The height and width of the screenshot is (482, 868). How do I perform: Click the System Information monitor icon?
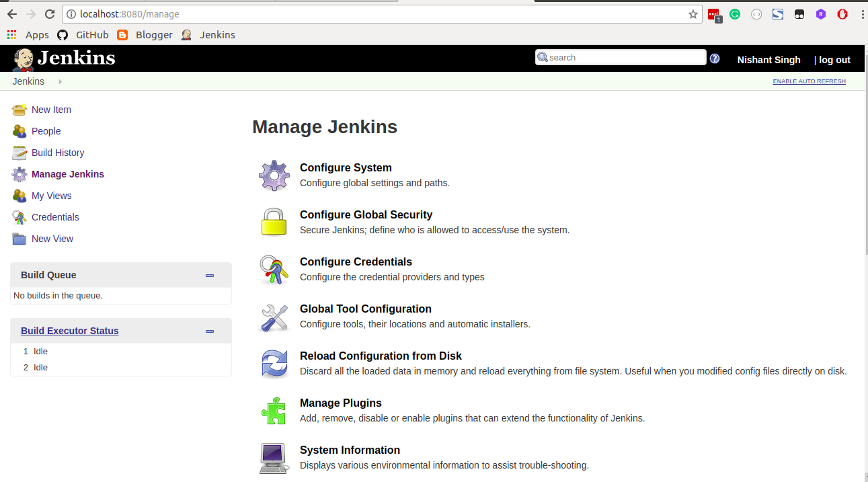click(274, 458)
